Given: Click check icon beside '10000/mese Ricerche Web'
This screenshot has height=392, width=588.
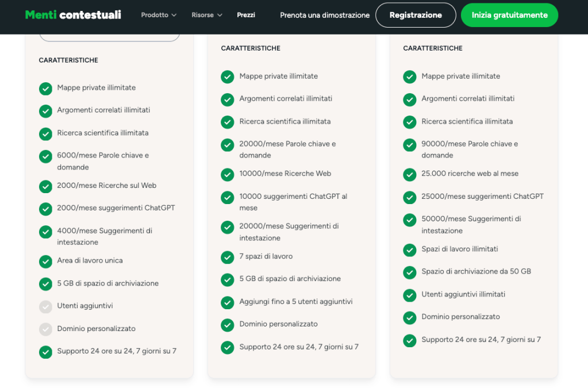Looking at the screenshot, I should [x=228, y=174].
